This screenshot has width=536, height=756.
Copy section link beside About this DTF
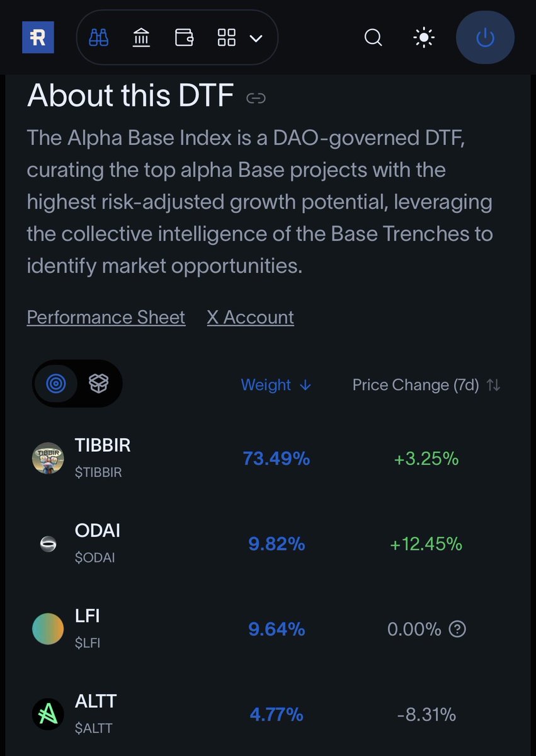coord(256,98)
